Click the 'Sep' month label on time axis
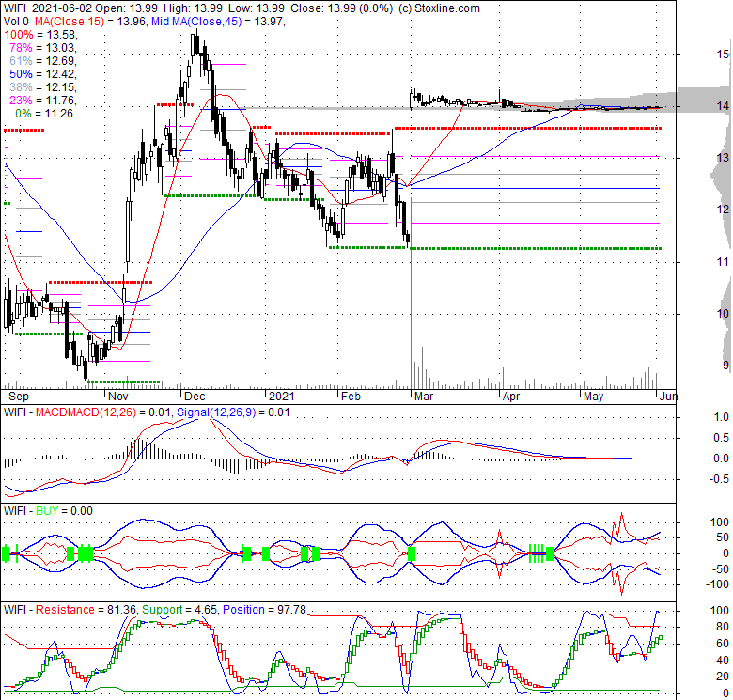The width and height of the screenshot is (733, 700). click(19, 397)
